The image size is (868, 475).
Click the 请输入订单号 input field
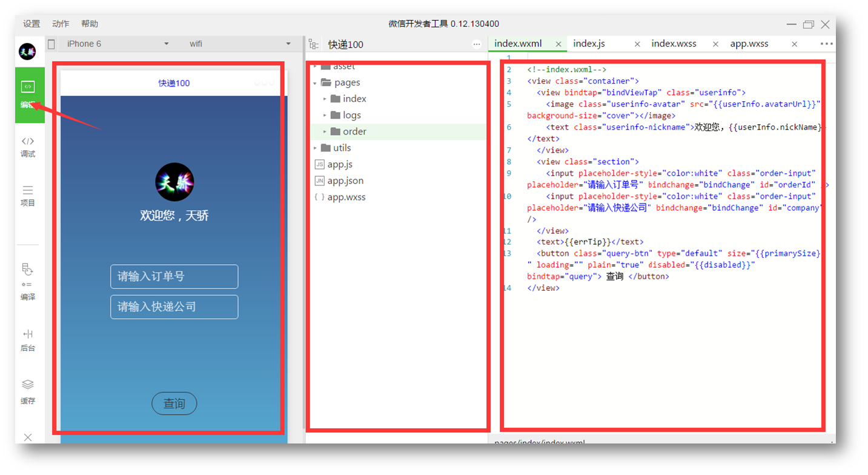174,276
